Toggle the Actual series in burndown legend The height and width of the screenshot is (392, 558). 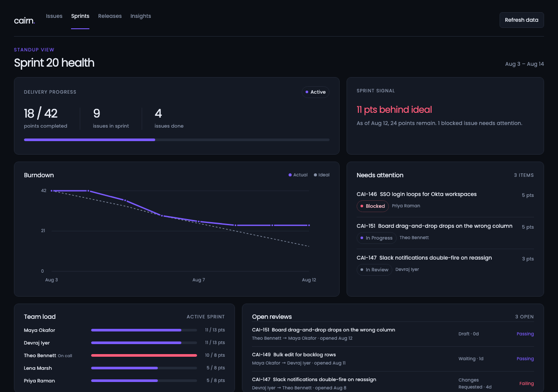point(298,175)
